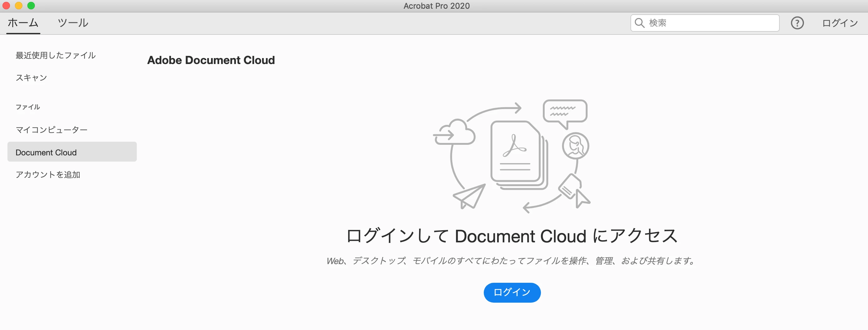This screenshot has height=330, width=868.
Task: Open the ホーム tab
Action: click(23, 23)
